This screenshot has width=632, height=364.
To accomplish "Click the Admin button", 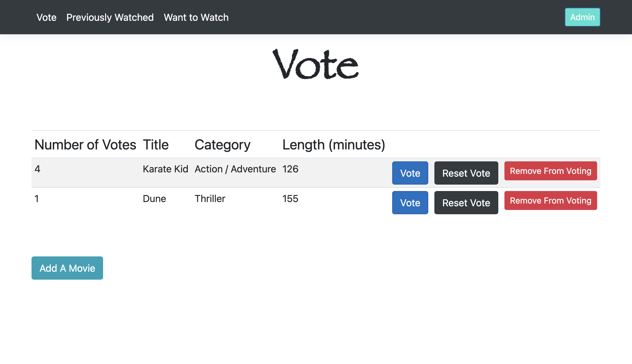I will [582, 17].
